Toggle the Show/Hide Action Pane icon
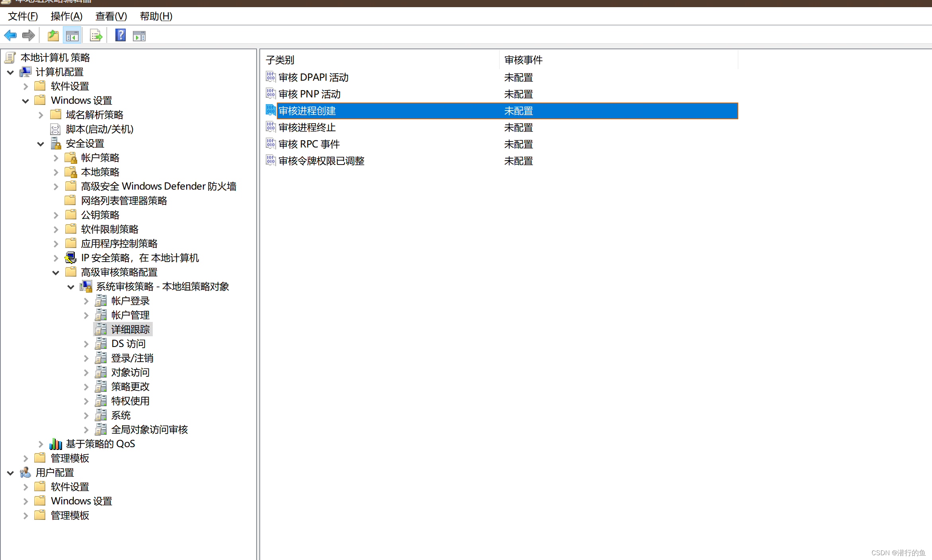 pos(139,36)
